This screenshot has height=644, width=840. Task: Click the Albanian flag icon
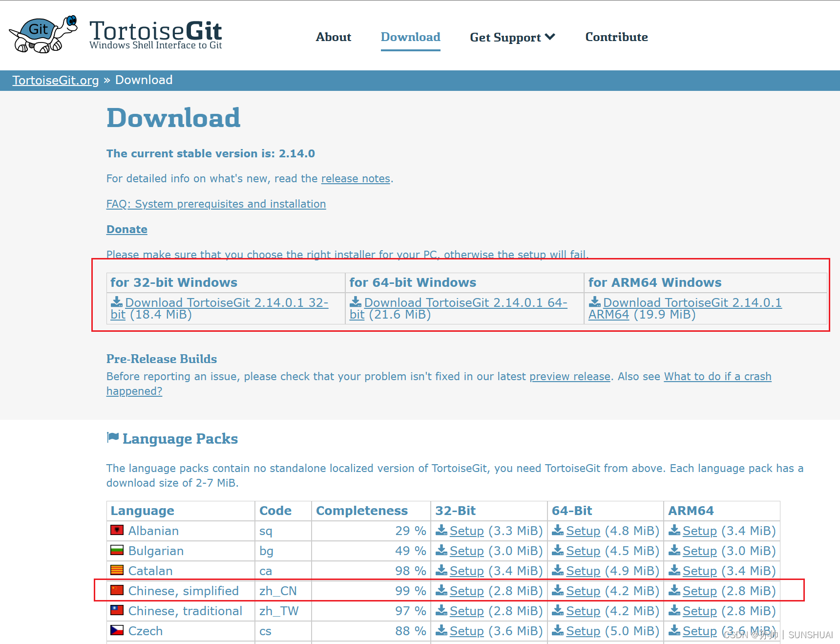(x=117, y=530)
